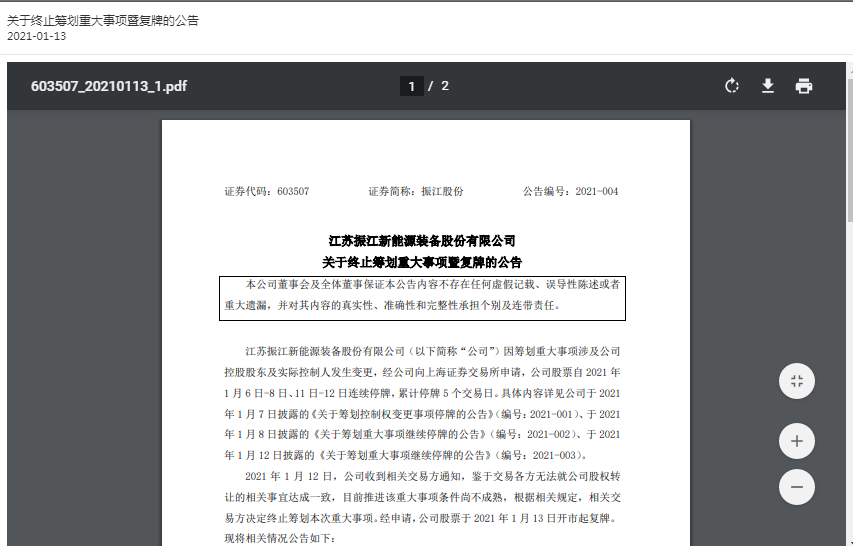Click line starting 控股股东及实际控制人发生变更
This screenshot has width=853, height=546.
[422, 373]
